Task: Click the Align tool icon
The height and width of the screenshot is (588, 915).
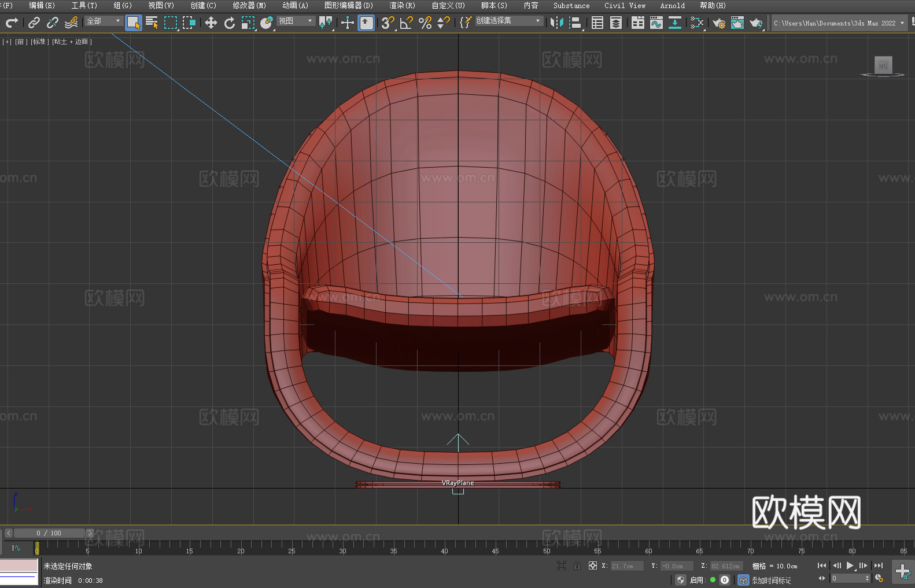Action: [x=575, y=23]
